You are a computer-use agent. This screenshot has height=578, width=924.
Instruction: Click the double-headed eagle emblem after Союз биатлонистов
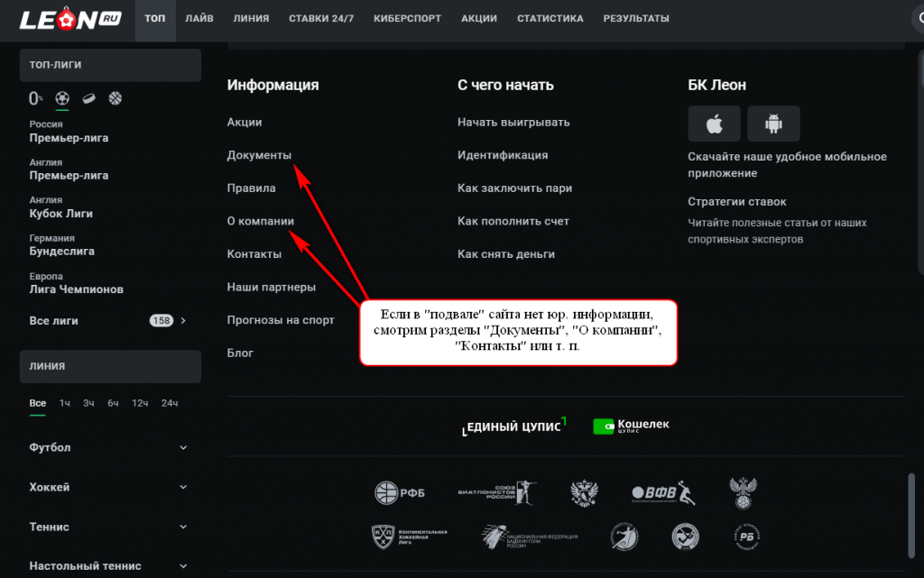click(584, 492)
